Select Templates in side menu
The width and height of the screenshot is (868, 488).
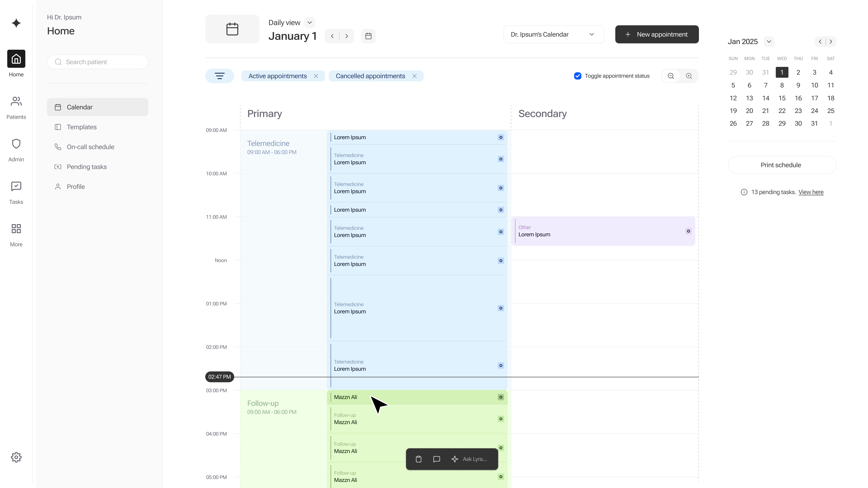[97, 127]
